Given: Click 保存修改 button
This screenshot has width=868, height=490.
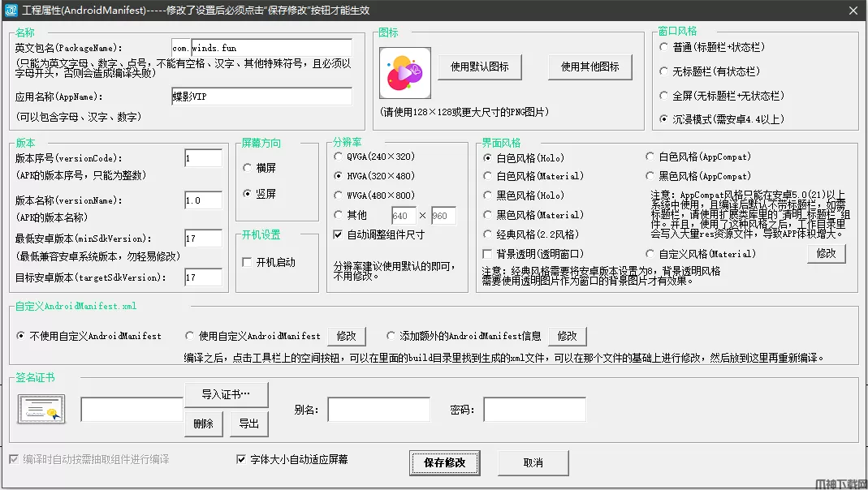Looking at the screenshot, I should (x=444, y=463).
